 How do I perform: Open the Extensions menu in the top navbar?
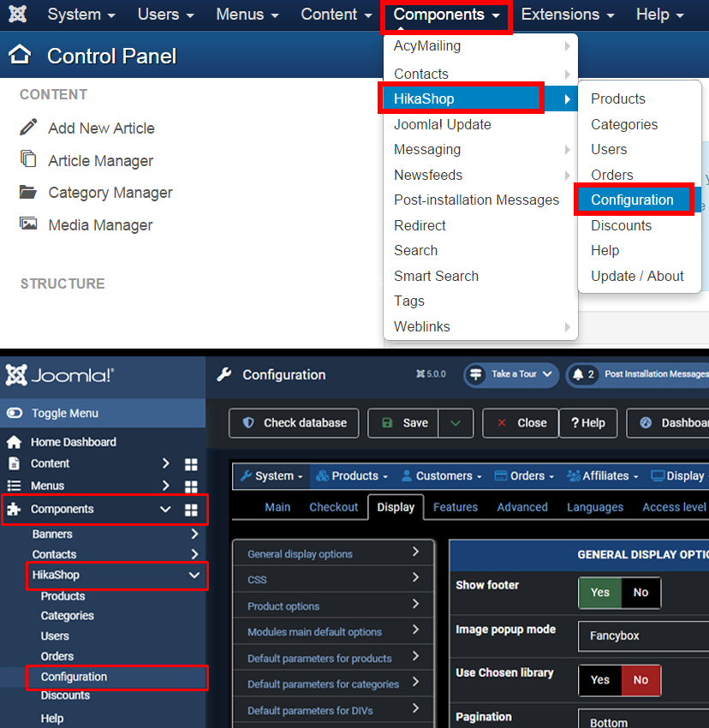pos(568,15)
